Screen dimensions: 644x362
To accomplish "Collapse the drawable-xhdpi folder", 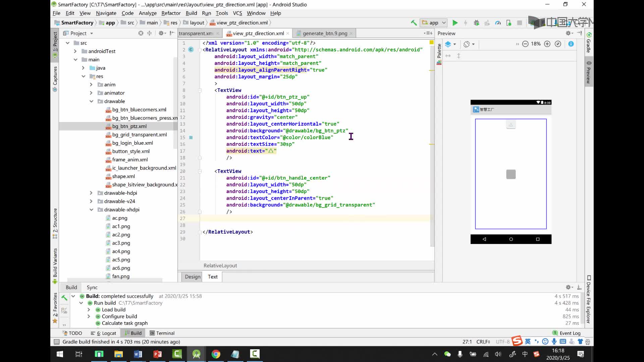I will 91,209.
